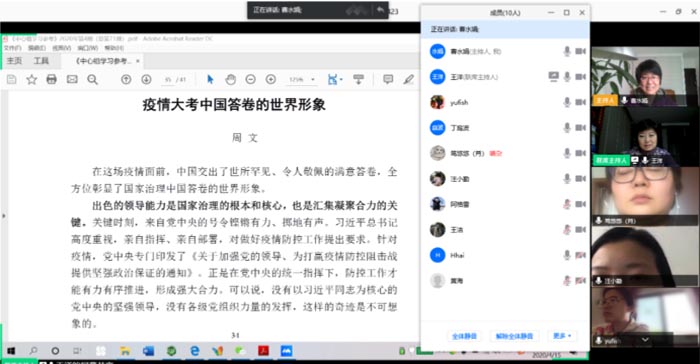Click the print icon in Acrobat toolbar
The height and width of the screenshot is (364, 700).
[x=52, y=79]
